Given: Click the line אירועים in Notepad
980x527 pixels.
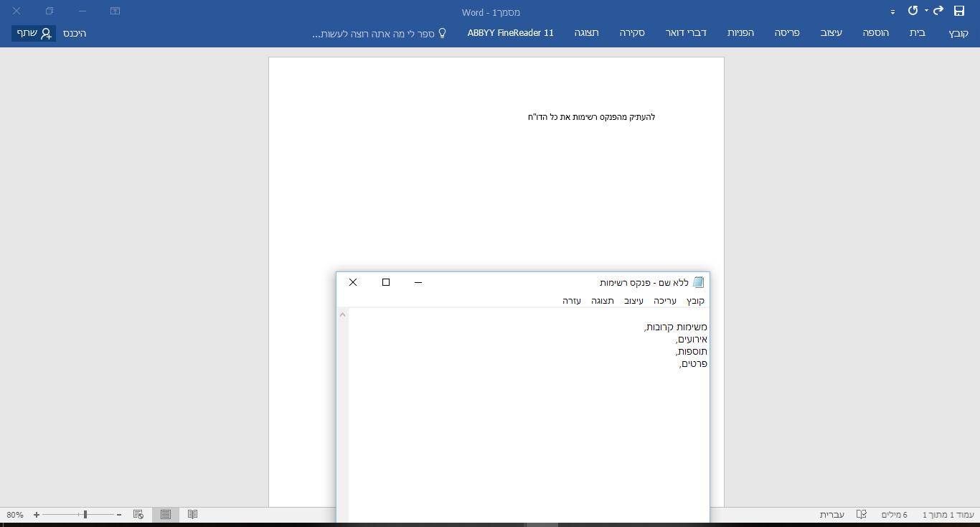Looking at the screenshot, I should point(692,340).
